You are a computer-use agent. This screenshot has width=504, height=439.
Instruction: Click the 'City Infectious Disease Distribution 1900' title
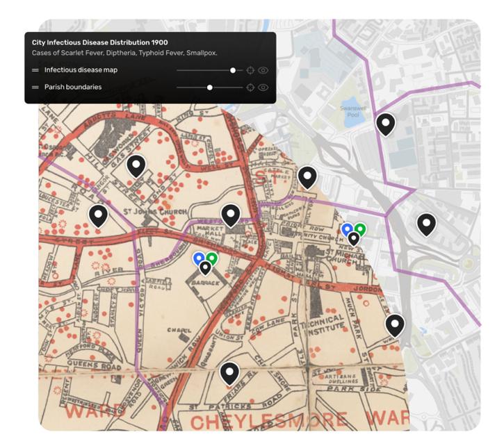(99, 42)
